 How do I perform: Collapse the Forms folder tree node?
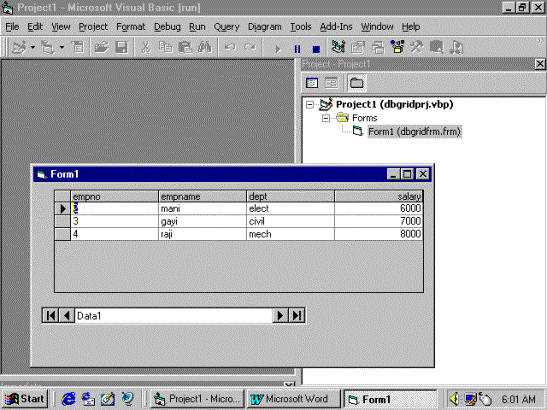tap(326, 118)
